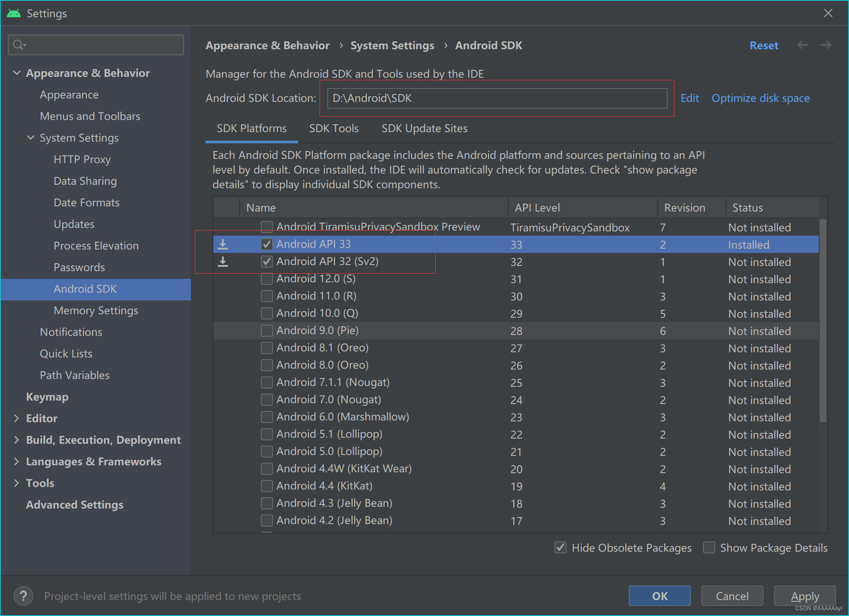849x616 pixels.
Task: Click the forward navigation arrow
Action: tap(826, 45)
